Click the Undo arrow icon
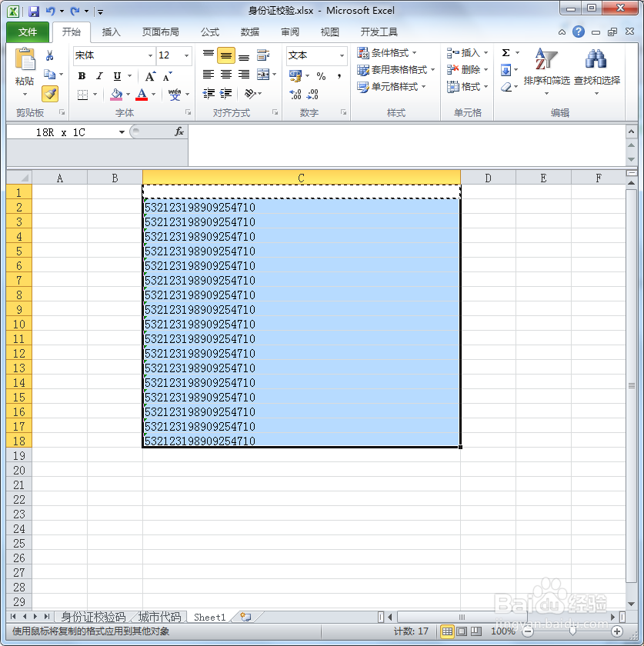This screenshot has width=644, height=646. point(50,12)
